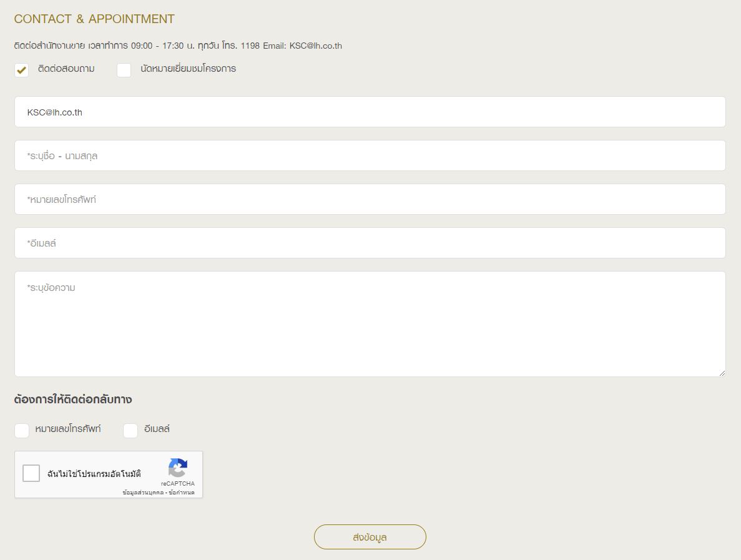Screen dimensions: 741x560
Task: Click the reCAPTCHA logo icon
Action: (x=178, y=468)
